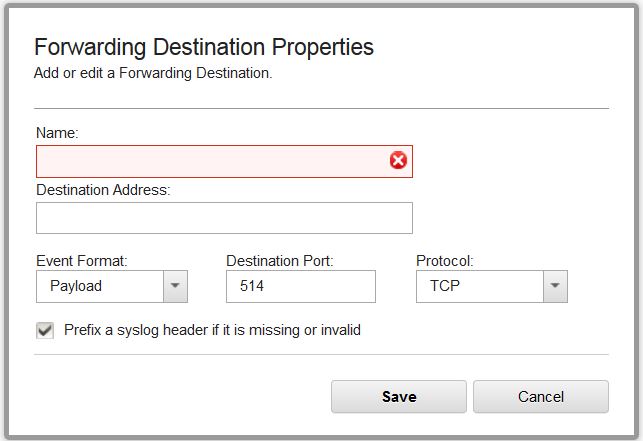The height and width of the screenshot is (441, 643).
Task: Click the "Name:" field label
Action: point(57,133)
